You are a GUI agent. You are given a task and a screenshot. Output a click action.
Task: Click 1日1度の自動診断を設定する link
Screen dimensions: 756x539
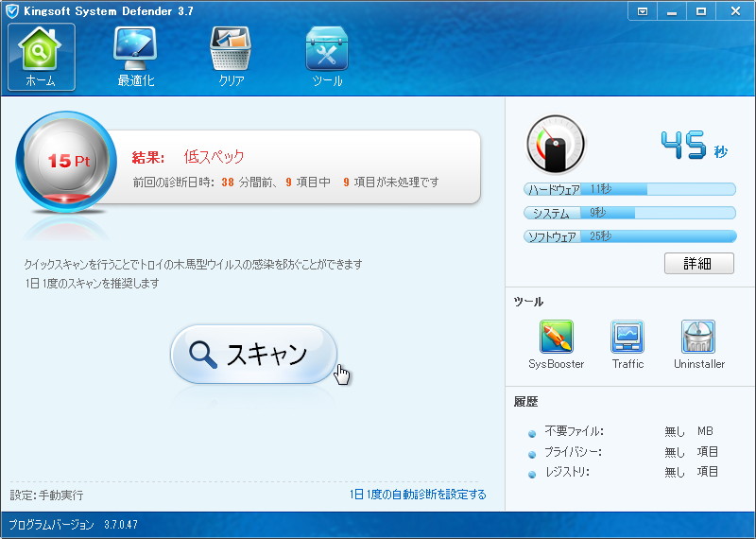pos(418,495)
